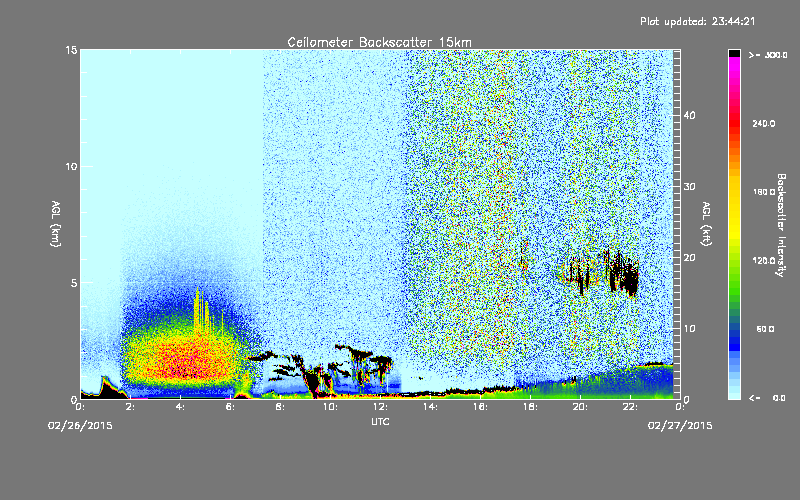
Task: Click the "10" tick on the kft axis
Action: (x=689, y=328)
